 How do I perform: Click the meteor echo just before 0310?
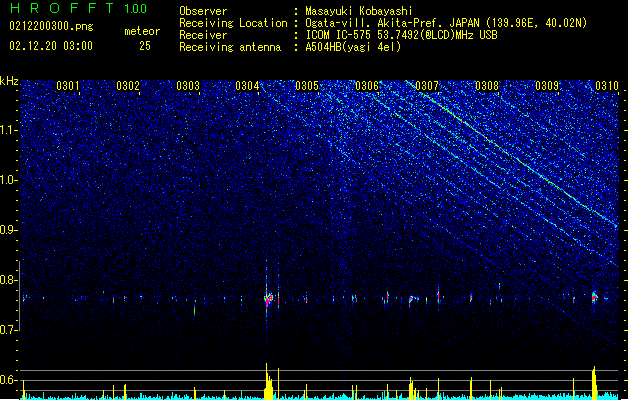[595, 297]
